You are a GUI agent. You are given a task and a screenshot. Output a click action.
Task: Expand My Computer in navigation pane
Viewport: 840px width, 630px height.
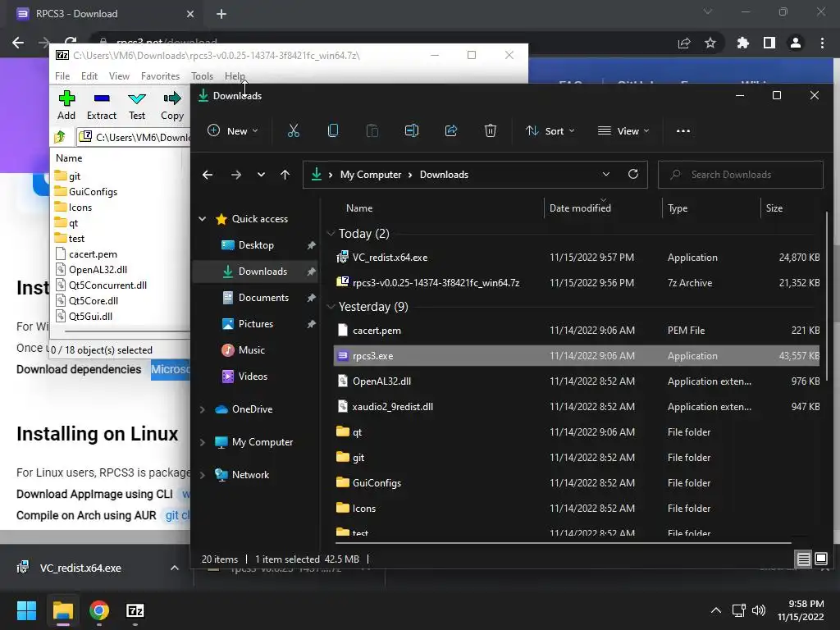point(203,442)
